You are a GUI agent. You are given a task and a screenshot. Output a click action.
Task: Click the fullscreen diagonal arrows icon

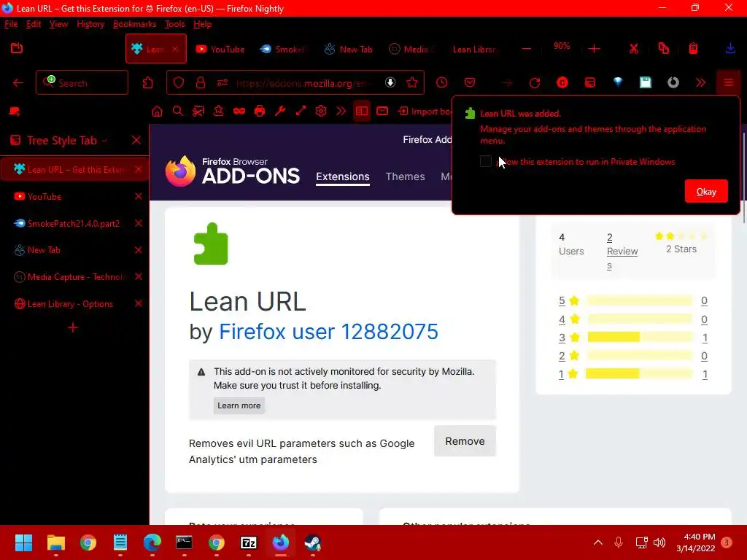pos(301,112)
